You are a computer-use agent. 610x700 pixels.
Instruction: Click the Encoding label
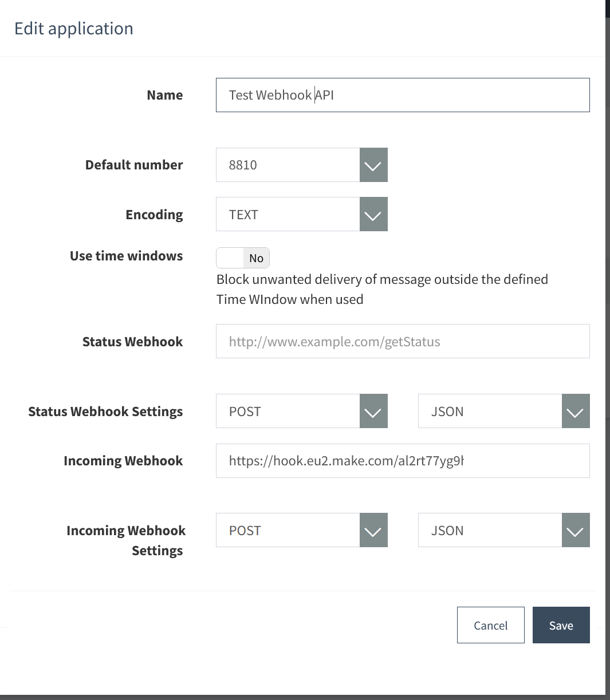(x=154, y=215)
